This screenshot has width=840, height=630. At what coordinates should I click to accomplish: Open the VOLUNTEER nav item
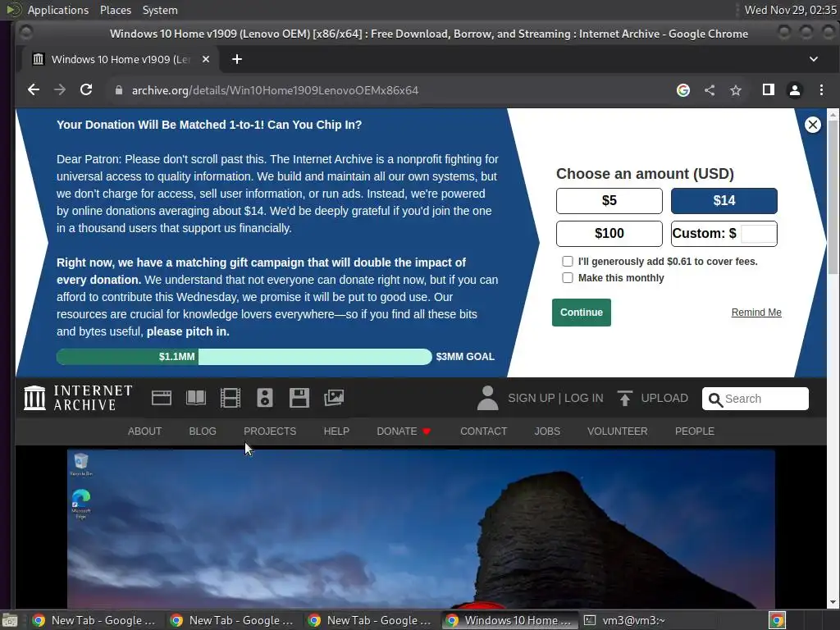617,431
